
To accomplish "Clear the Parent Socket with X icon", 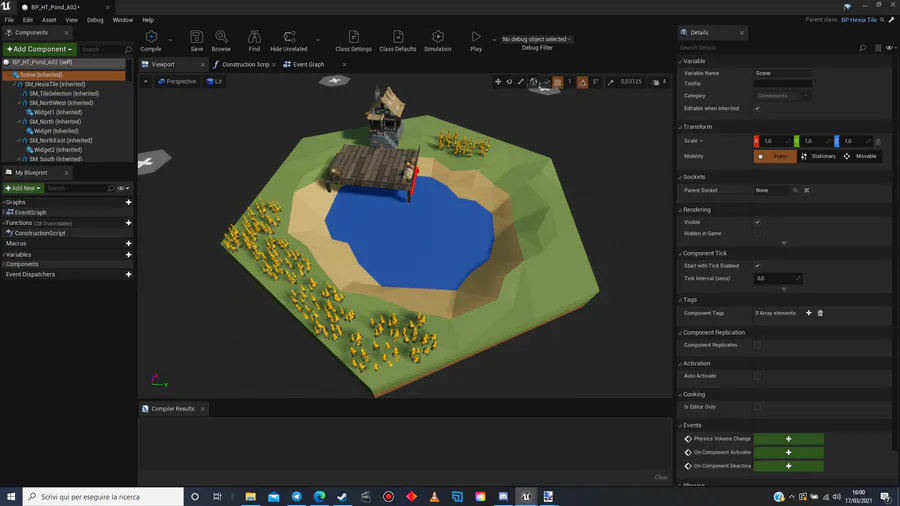I will 806,190.
